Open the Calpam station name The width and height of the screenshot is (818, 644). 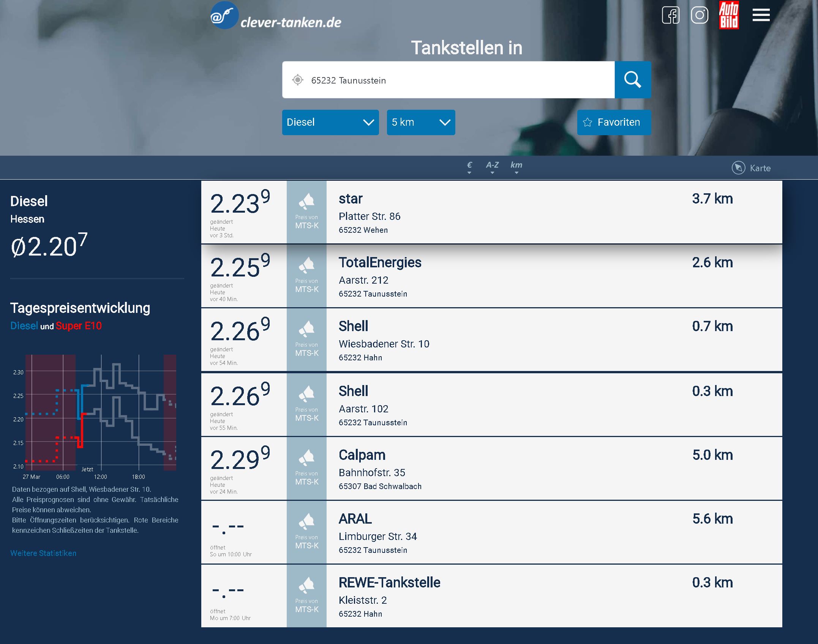click(362, 455)
